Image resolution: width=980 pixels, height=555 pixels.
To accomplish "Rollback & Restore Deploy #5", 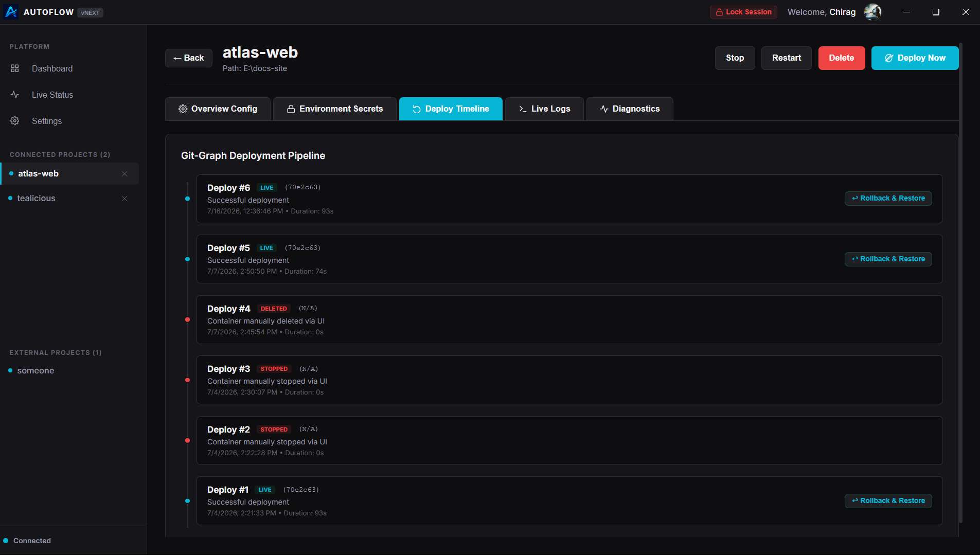I will (888, 259).
